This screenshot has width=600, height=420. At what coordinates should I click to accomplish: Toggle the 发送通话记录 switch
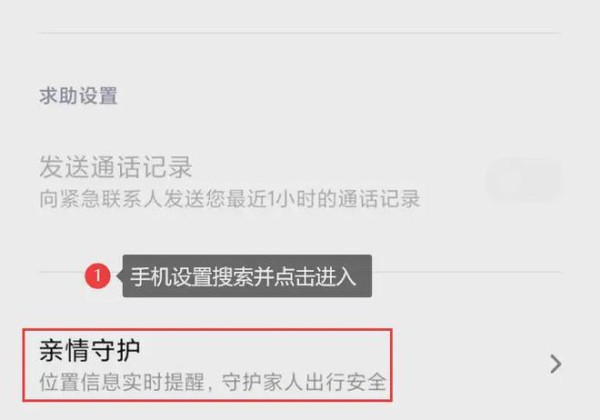click(523, 180)
